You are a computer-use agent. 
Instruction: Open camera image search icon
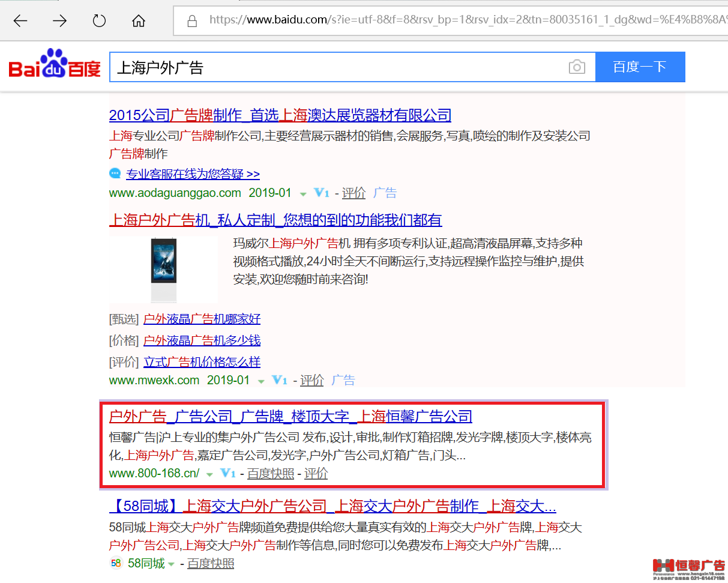tap(577, 67)
